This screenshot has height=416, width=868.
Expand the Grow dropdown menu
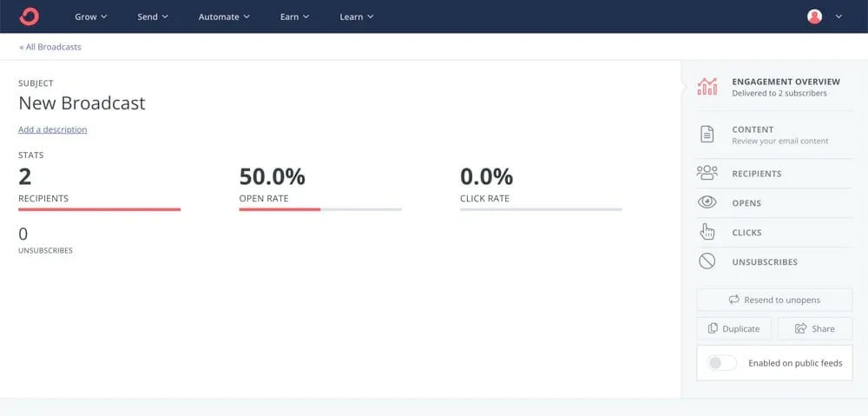click(x=91, y=17)
